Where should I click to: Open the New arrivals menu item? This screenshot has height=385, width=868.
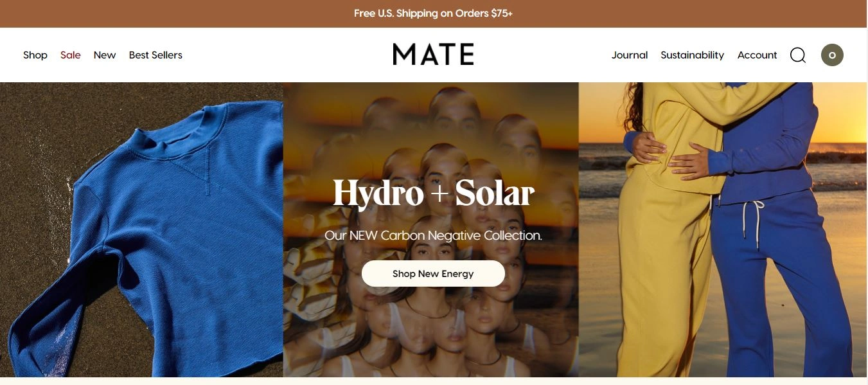(x=105, y=55)
